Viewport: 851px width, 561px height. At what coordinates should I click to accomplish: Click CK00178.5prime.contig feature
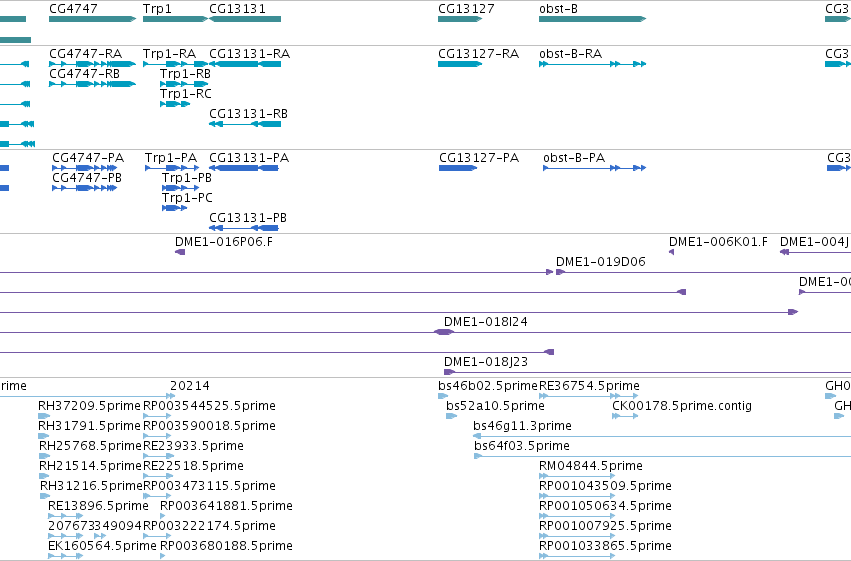(x=625, y=416)
